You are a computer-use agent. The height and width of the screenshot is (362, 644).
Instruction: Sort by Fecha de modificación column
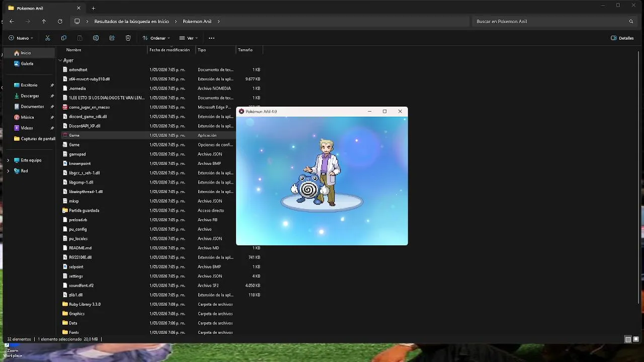(x=170, y=50)
